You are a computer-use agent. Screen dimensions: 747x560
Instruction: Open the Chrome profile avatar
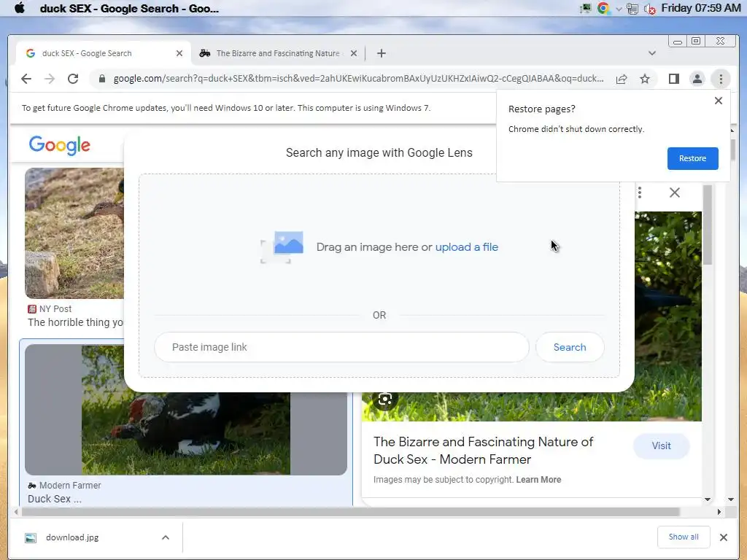(697, 79)
